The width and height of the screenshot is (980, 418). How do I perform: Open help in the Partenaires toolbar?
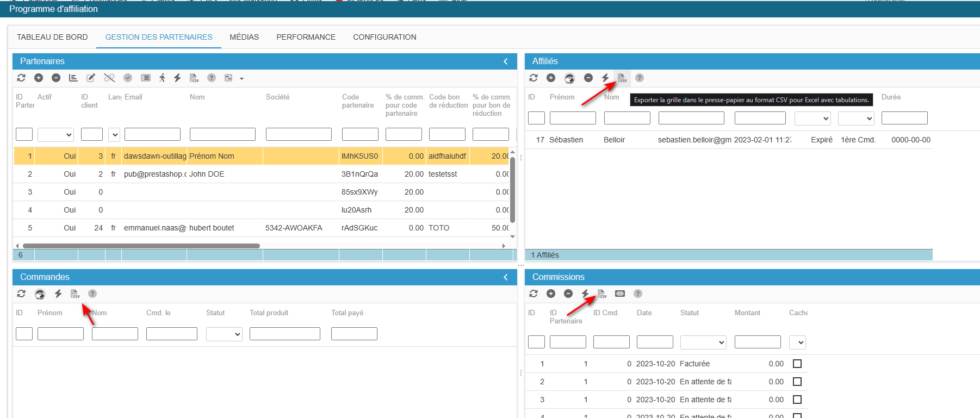(212, 78)
